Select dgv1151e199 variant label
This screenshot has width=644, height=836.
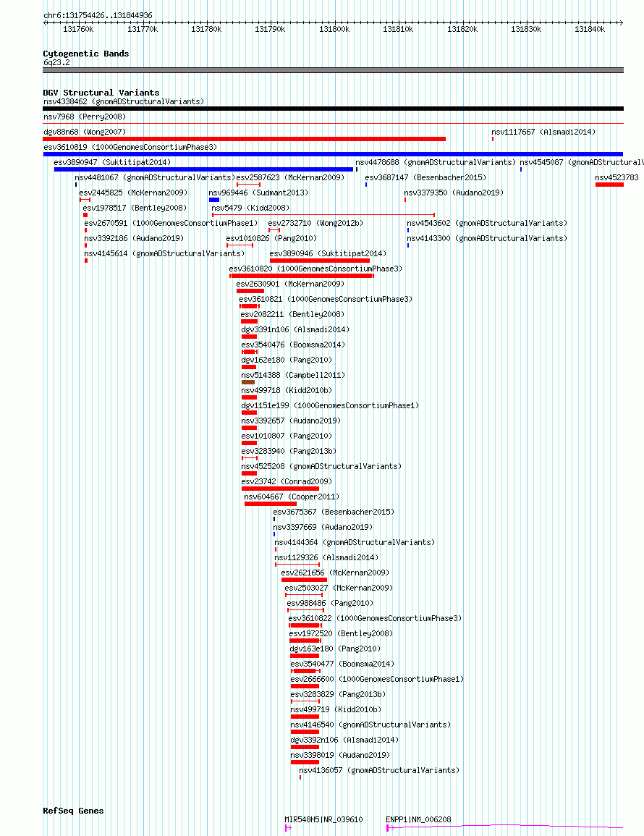pos(330,406)
